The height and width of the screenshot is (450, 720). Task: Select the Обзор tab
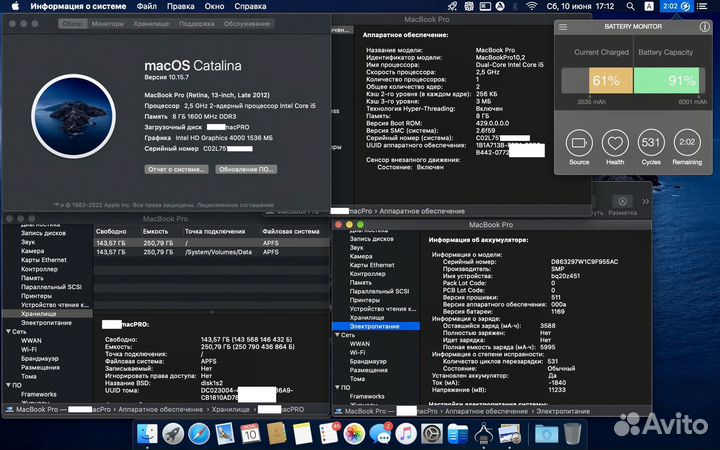(73, 24)
